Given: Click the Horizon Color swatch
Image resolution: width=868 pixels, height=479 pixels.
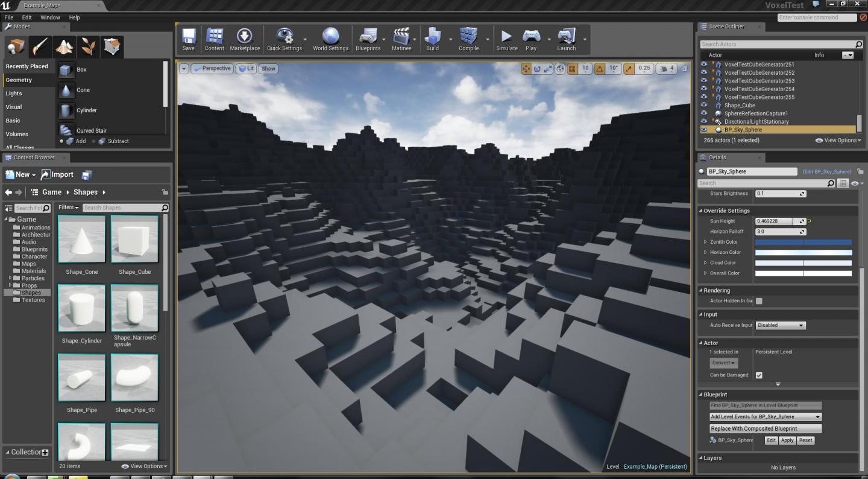Looking at the screenshot, I should click(x=804, y=252).
